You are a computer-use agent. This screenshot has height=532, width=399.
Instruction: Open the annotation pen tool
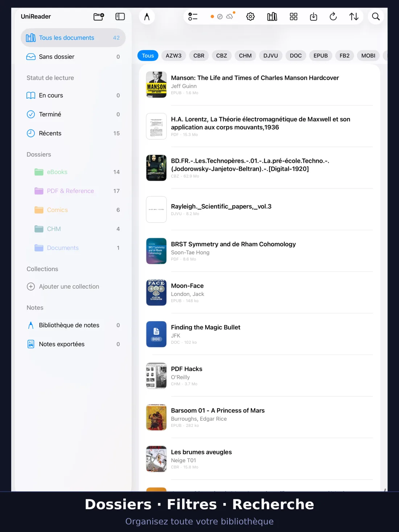click(x=147, y=17)
